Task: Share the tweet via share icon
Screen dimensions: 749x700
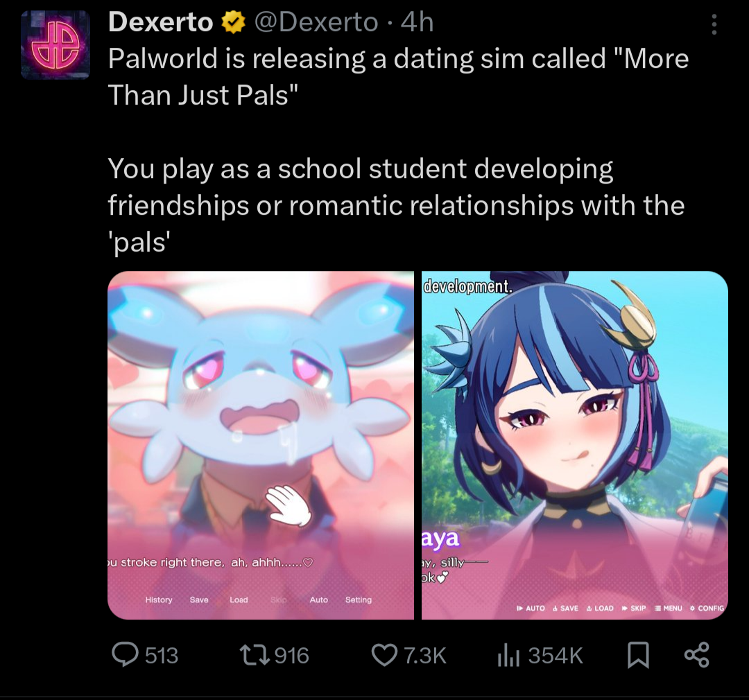Action: click(697, 655)
